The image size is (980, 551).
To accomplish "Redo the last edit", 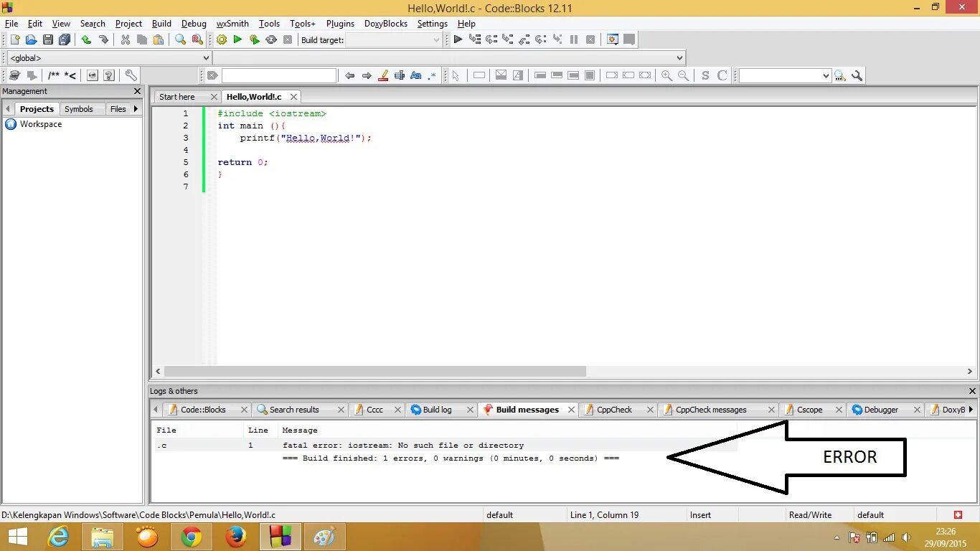I will point(103,40).
